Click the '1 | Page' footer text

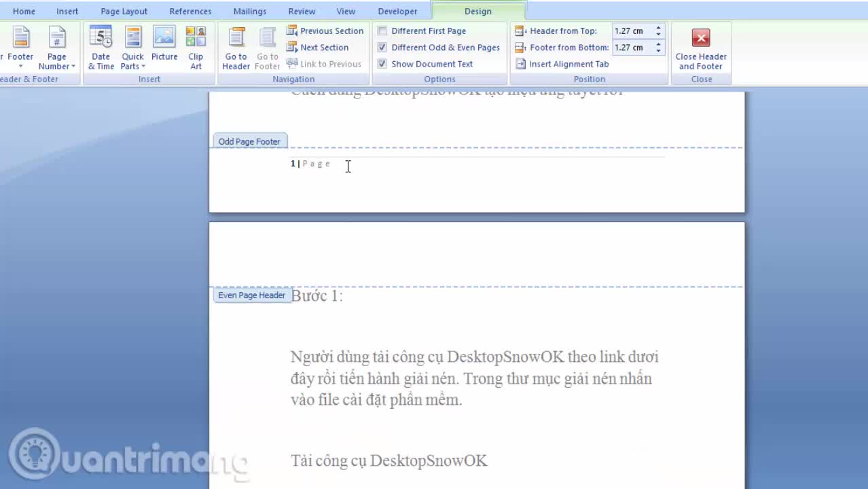click(310, 164)
